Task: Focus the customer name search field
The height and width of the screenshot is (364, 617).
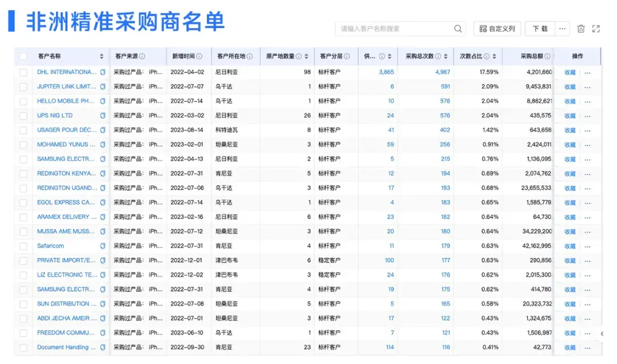Action: click(395, 29)
